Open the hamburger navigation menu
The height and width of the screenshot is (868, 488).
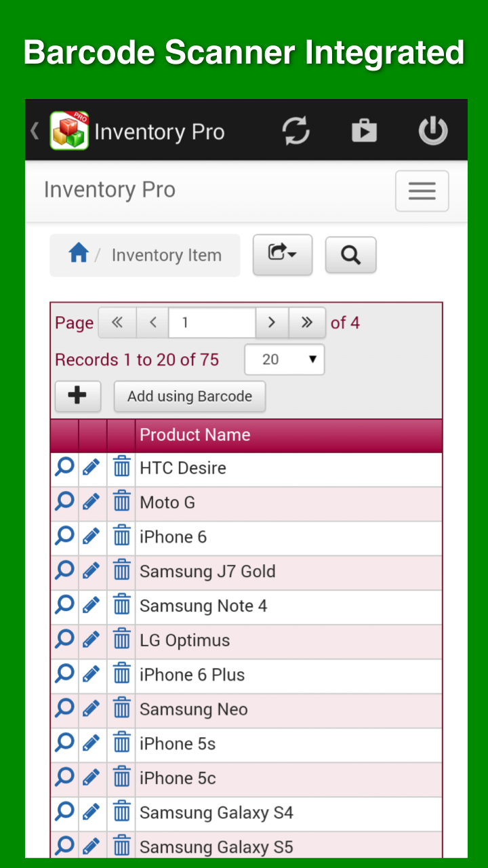pyautogui.click(x=422, y=191)
